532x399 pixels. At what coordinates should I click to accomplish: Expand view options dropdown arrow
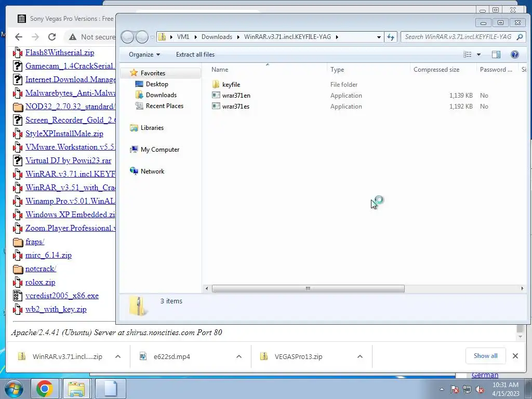pos(478,54)
